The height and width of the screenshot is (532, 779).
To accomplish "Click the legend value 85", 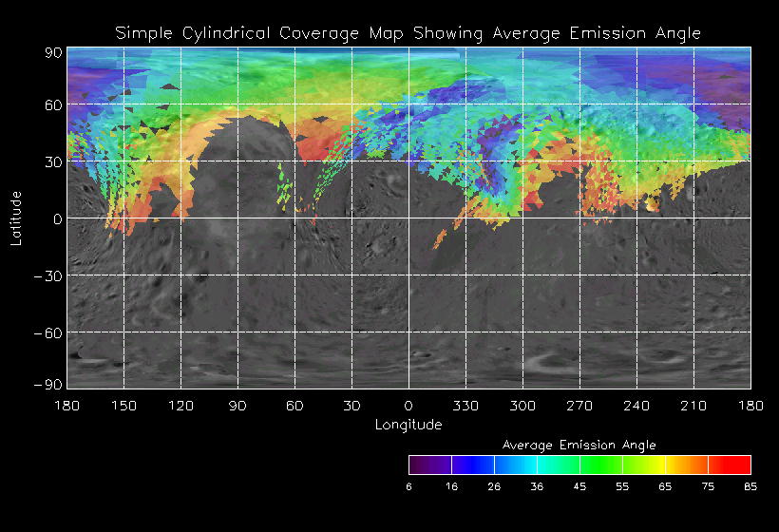I will click(x=750, y=486).
